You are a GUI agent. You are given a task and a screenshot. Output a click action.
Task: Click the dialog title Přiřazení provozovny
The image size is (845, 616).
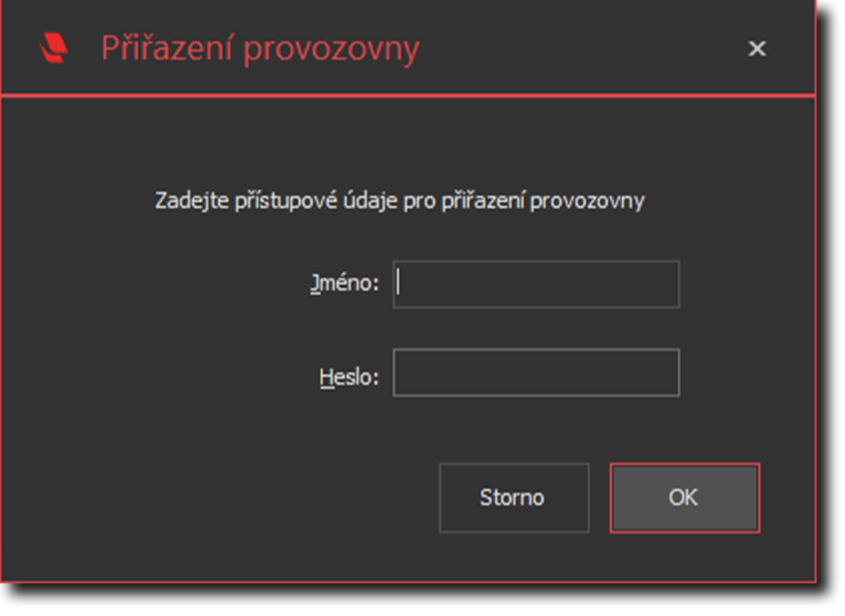point(260,49)
